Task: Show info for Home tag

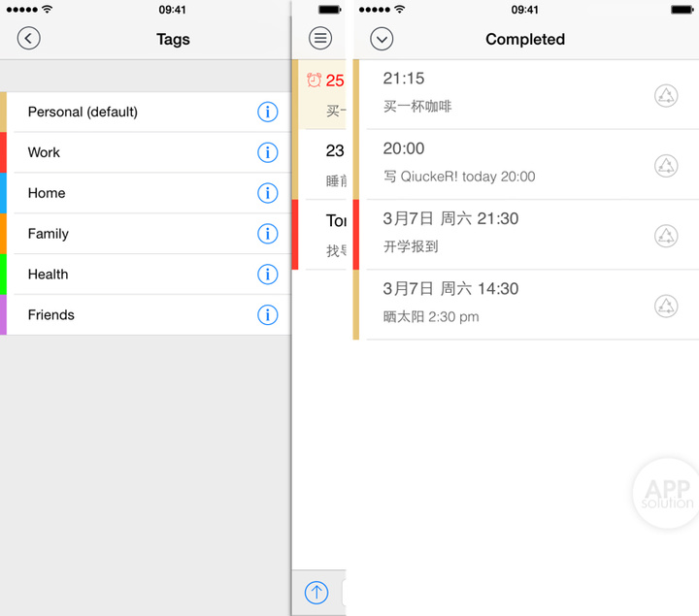Action: pos(267,194)
